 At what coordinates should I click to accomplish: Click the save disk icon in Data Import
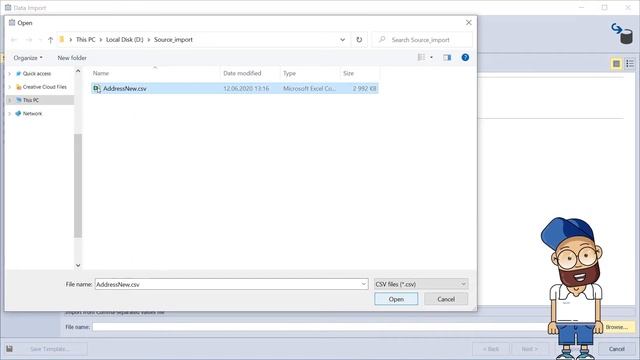[x=9, y=349]
